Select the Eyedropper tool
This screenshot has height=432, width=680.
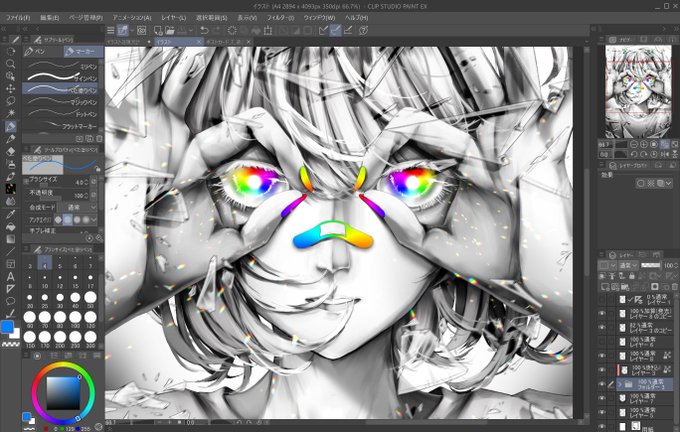point(10,214)
